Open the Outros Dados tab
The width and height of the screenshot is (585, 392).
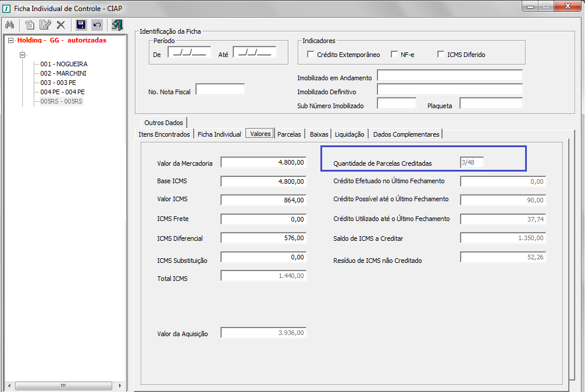point(163,122)
